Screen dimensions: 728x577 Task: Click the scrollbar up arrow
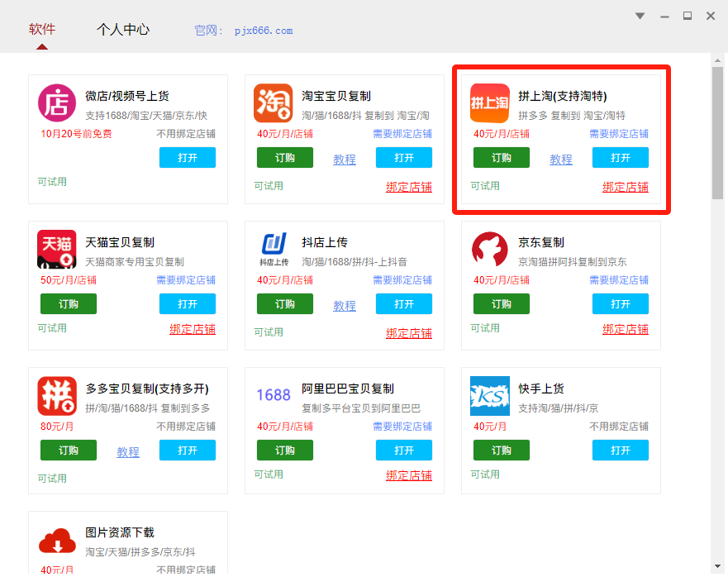[x=717, y=60]
